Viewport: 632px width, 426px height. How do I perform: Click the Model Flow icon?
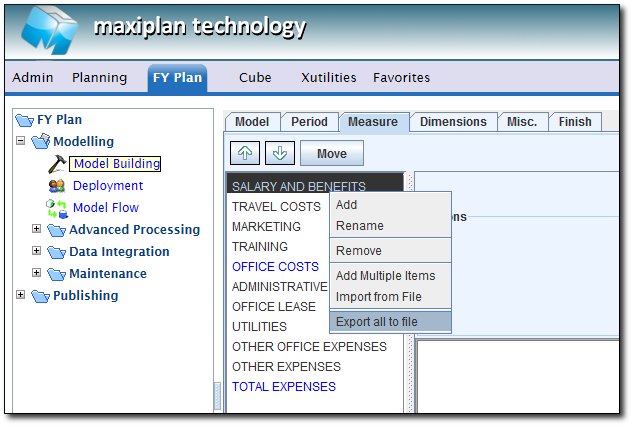pos(57,208)
